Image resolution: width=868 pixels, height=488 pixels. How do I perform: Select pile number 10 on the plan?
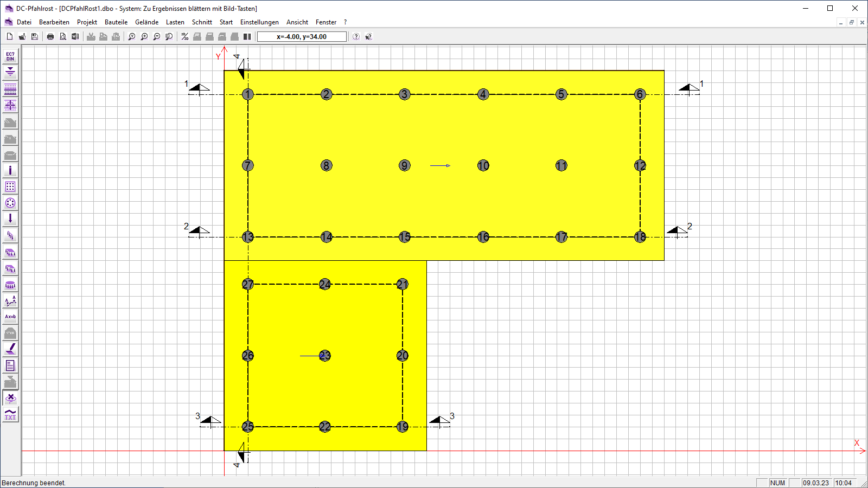[x=483, y=165]
